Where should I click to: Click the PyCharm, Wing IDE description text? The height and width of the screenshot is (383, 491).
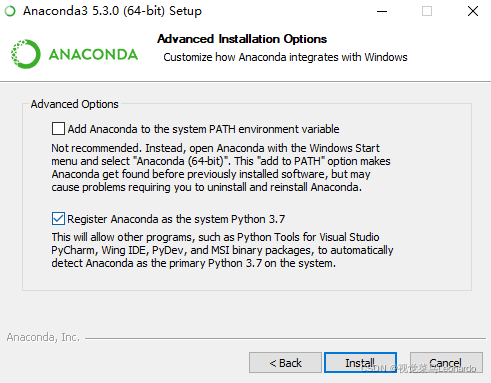tap(222, 250)
